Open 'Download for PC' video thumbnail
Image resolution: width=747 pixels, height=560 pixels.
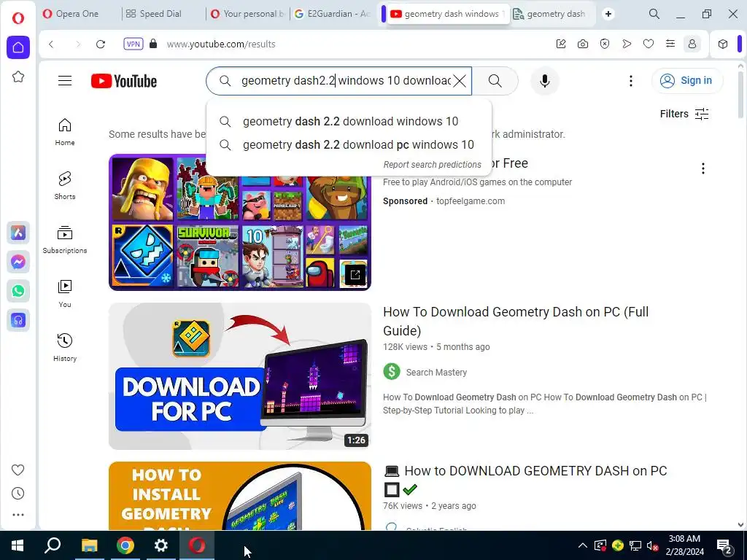pyautogui.click(x=239, y=376)
